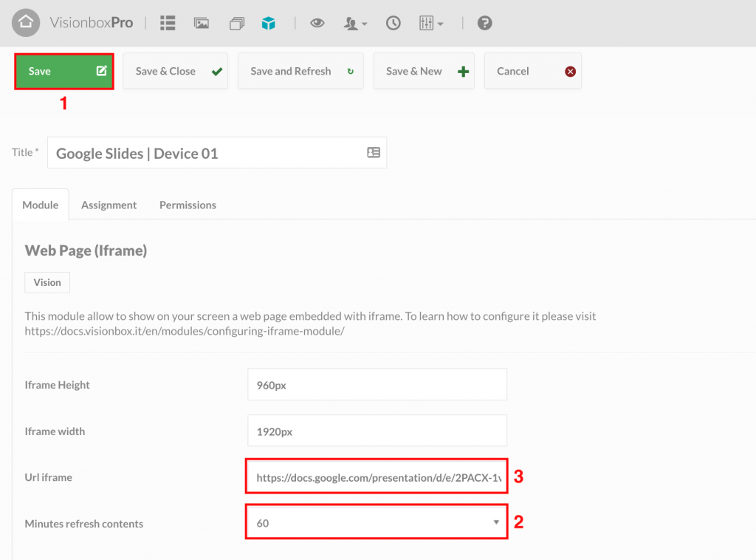This screenshot has height=560, width=756.
Task: Click the Save & Close button
Action: pyautogui.click(x=176, y=72)
